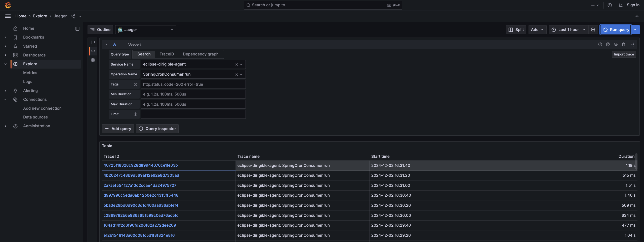Delete query A using the trash icon
Image resolution: width=644 pixels, height=242 pixels.
point(624,44)
